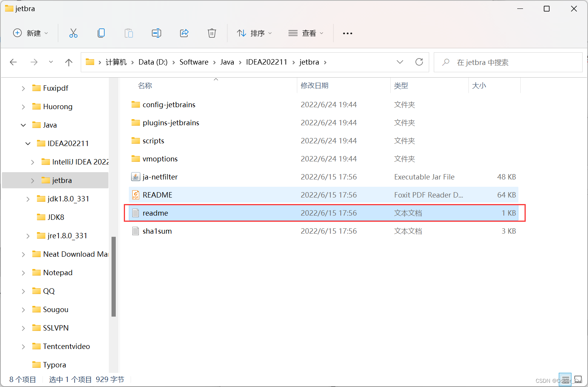Click 计算机 in the address path
Screen dimensions: 588x387
coord(116,62)
